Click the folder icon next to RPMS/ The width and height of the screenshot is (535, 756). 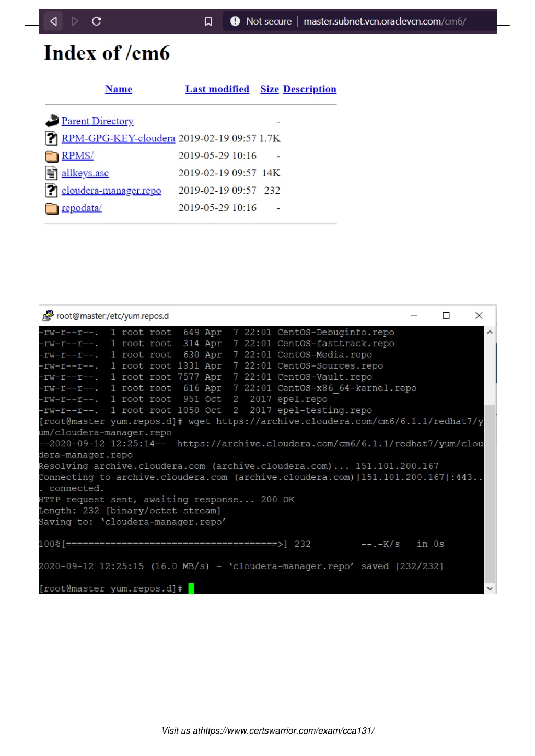(x=52, y=156)
